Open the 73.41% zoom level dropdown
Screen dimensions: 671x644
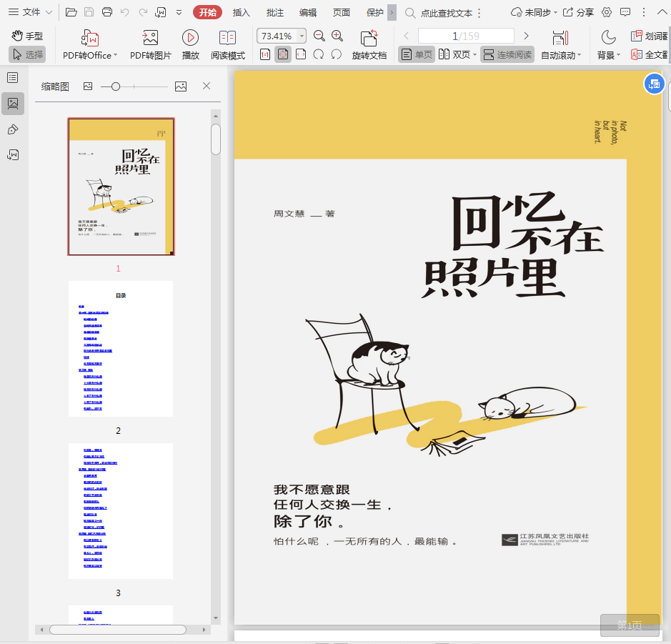pos(302,36)
